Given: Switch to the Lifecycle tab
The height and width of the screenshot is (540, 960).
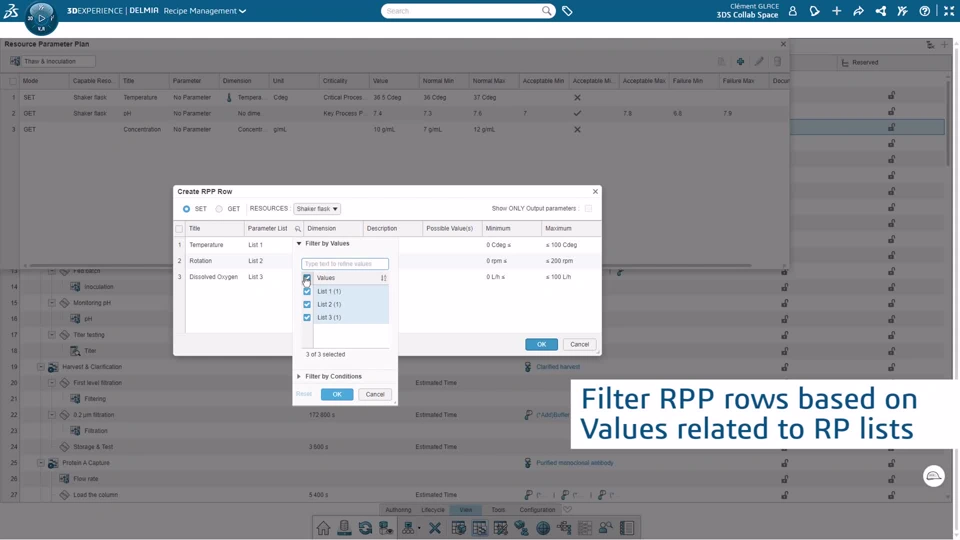Looking at the screenshot, I should pos(433,509).
